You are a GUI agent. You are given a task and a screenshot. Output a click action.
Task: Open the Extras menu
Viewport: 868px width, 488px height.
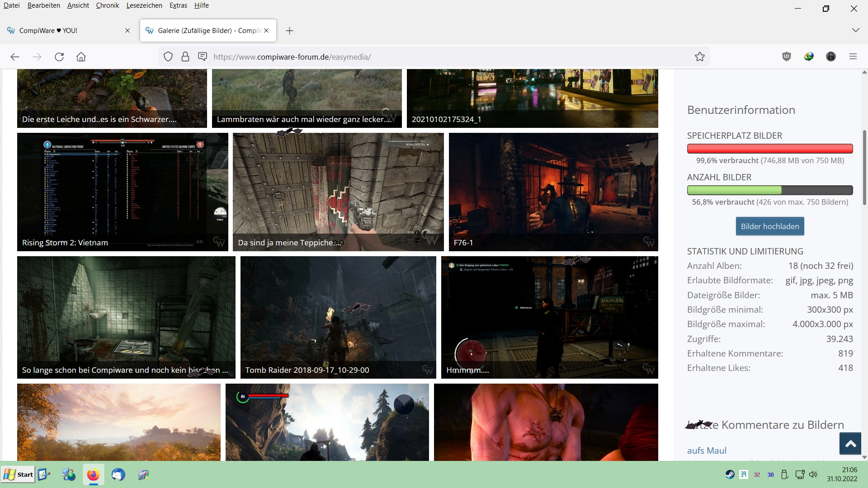tap(179, 5)
